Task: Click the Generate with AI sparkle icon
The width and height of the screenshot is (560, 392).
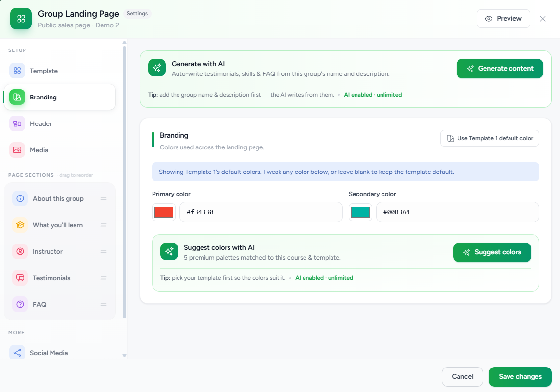Action: pos(157,68)
